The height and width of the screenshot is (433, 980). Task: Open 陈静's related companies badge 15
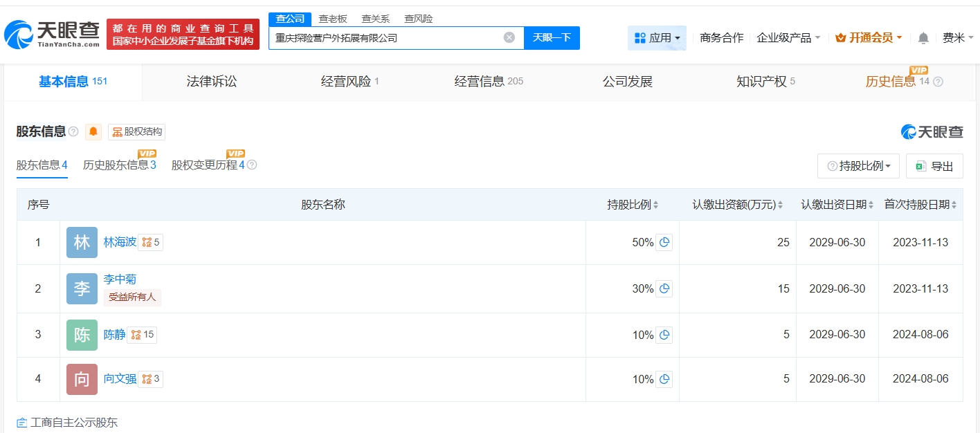(143, 335)
